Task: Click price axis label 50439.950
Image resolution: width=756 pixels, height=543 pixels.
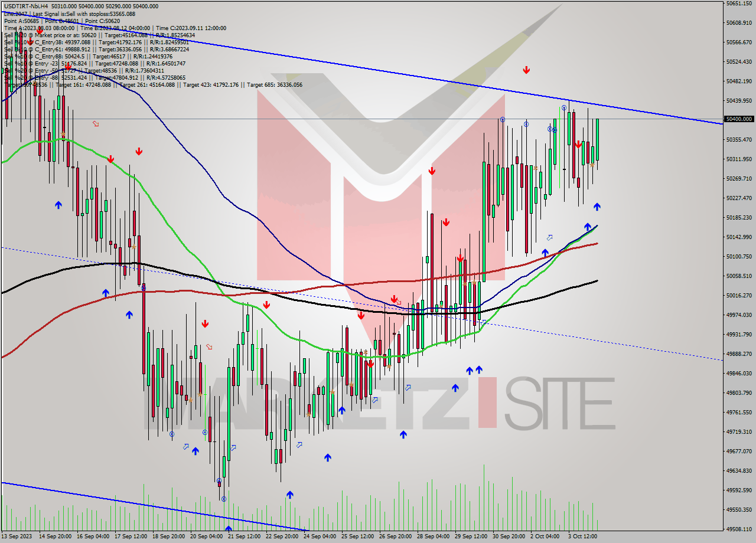Action: (x=739, y=100)
